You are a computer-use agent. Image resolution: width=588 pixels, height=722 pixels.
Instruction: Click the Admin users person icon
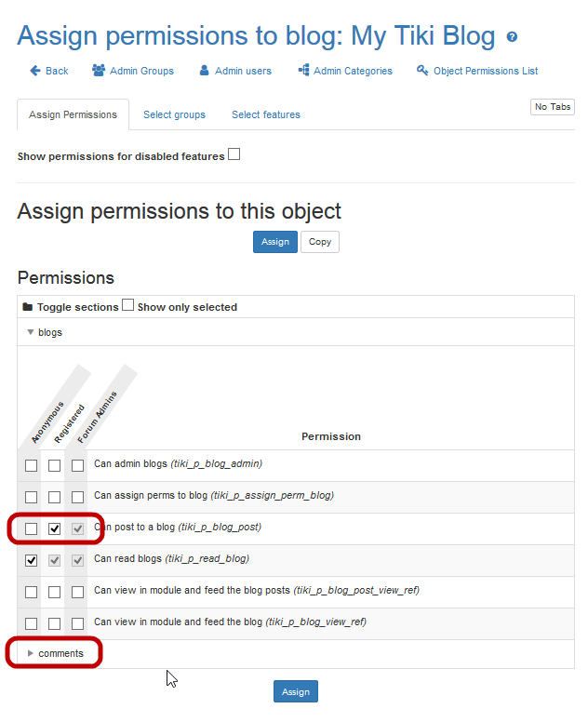tap(206, 71)
